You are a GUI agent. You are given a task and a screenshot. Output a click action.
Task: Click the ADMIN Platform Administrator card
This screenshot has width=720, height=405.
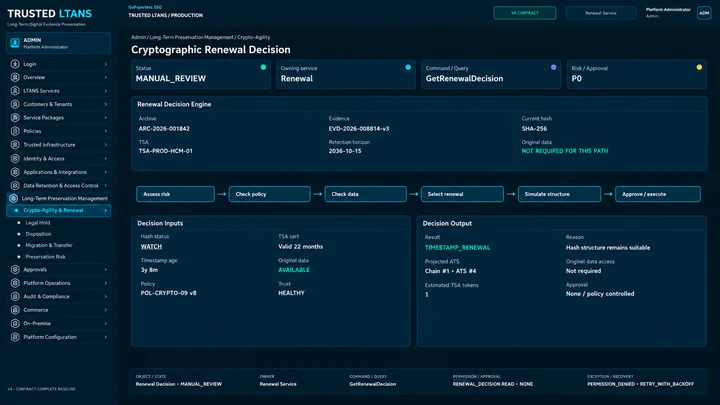pos(58,43)
